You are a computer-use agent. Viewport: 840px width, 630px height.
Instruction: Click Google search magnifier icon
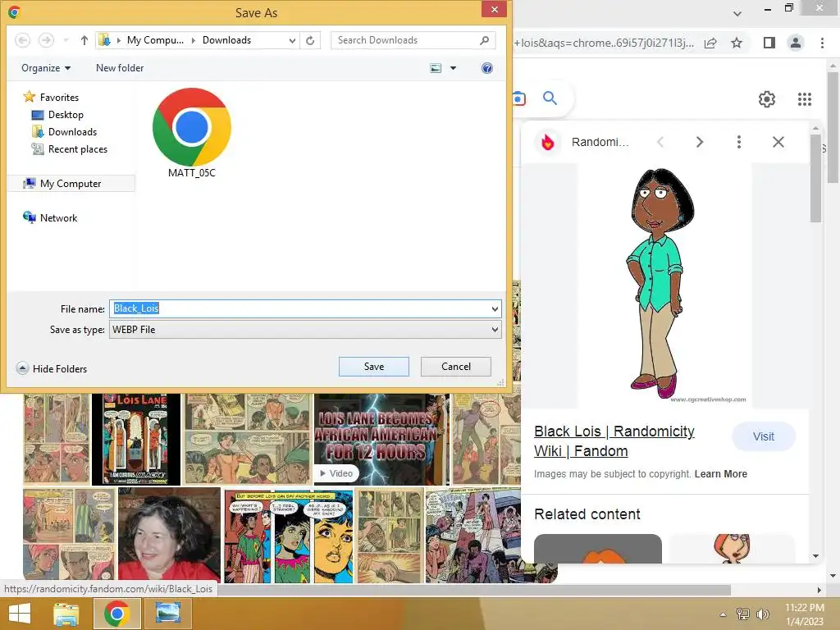(x=550, y=98)
